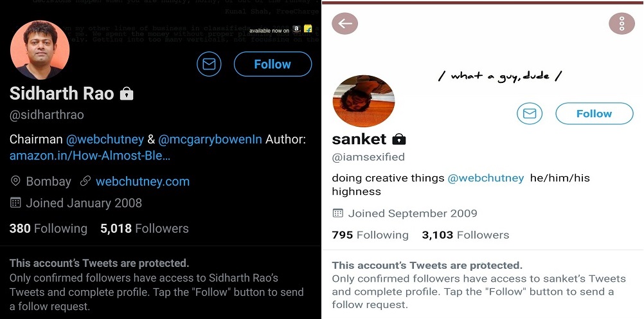The height and width of the screenshot is (319, 644).
Task: View sanket's 795 Following list
Action: point(370,235)
